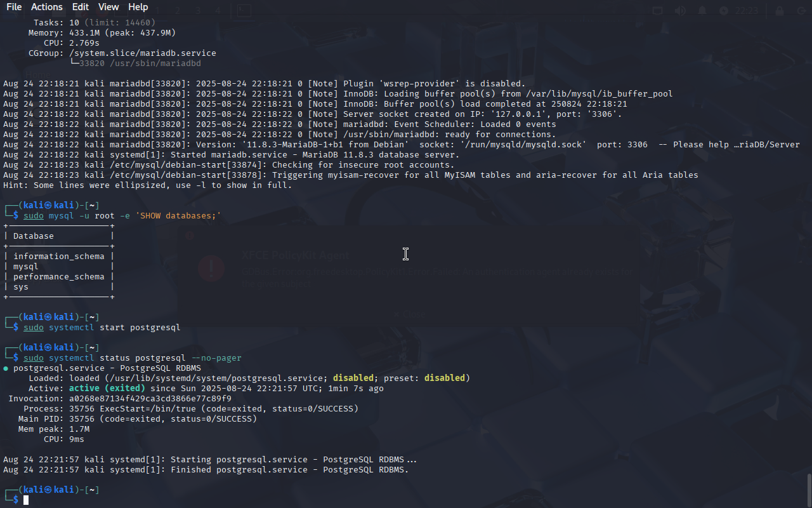Click the terminal scrollbar thumb

coord(809,490)
